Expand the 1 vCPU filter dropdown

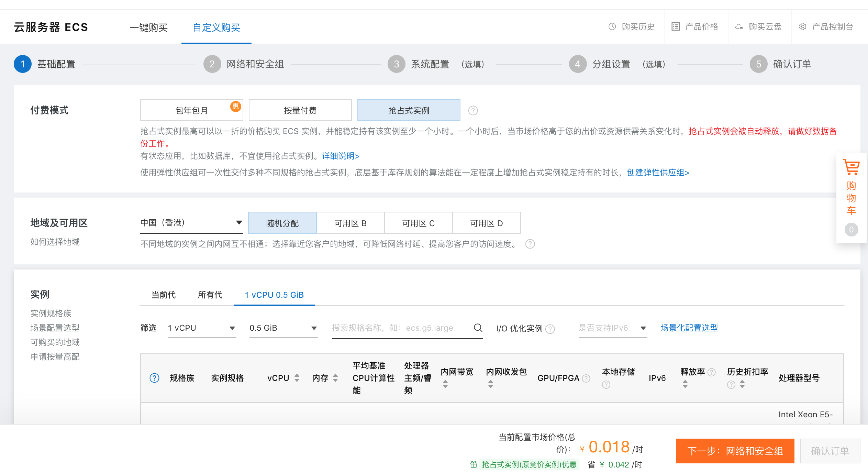[201, 328]
